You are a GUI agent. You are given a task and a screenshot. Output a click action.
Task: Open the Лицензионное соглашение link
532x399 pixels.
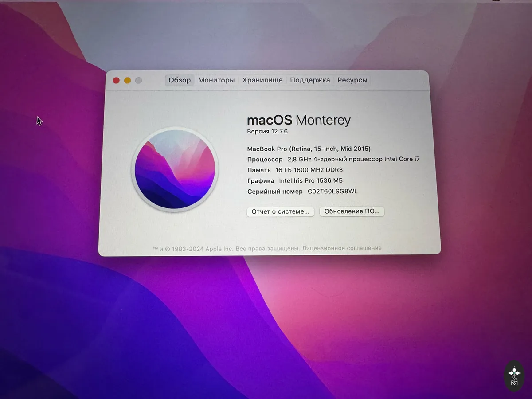pos(342,248)
